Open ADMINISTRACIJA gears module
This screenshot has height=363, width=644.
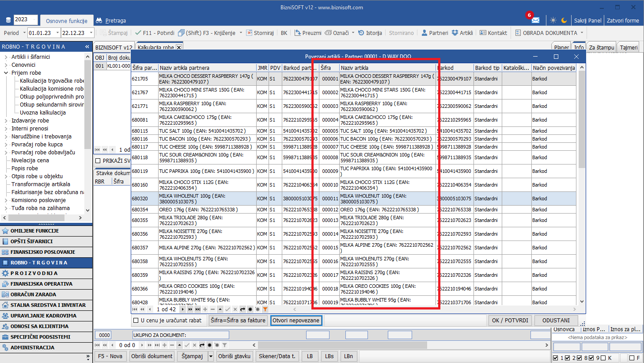46,348
